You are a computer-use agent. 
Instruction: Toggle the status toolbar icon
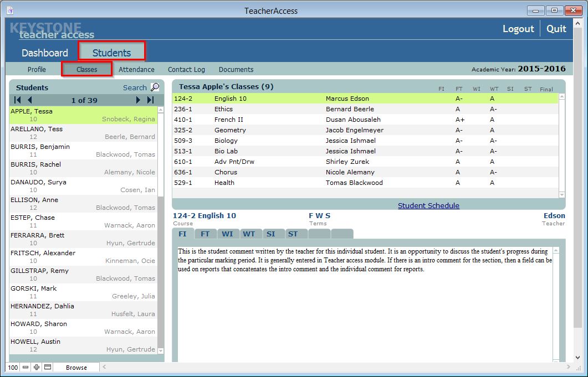[48, 368]
